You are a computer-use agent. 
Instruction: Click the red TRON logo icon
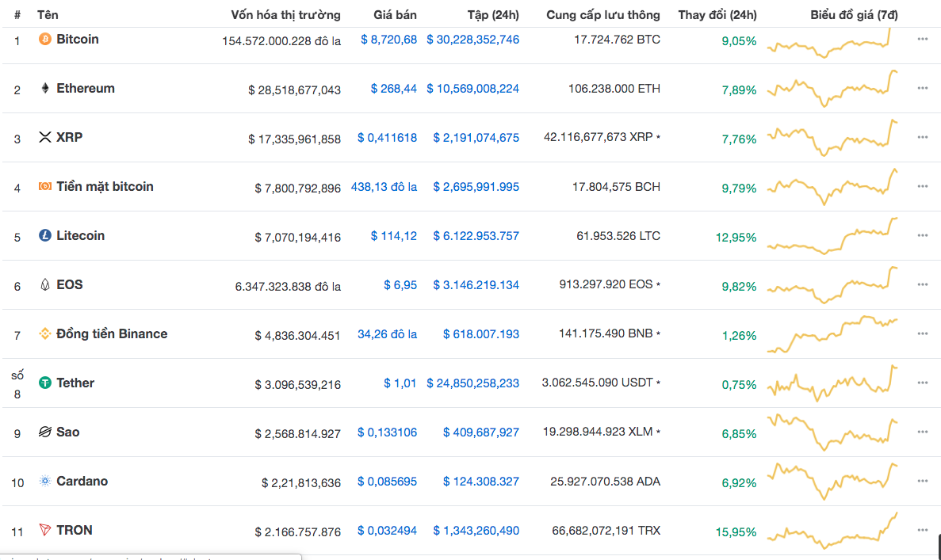pyautogui.click(x=45, y=530)
